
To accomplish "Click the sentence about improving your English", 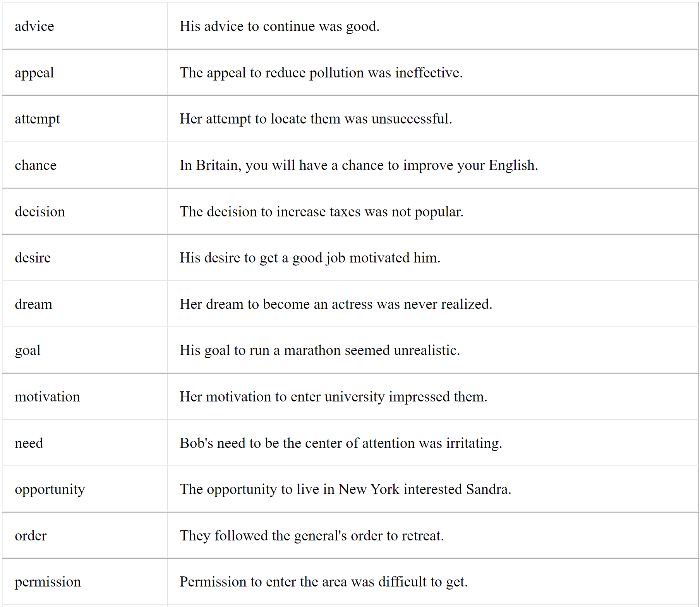I will [x=359, y=165].
